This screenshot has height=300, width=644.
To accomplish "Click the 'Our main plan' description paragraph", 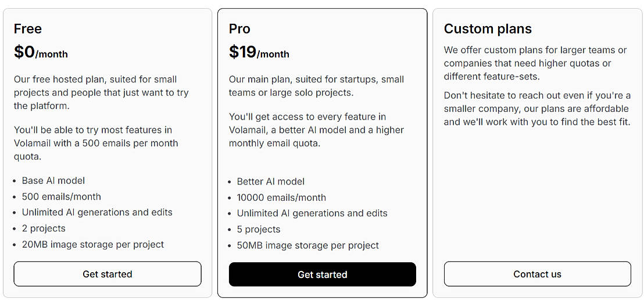I will tap(316, 86).
